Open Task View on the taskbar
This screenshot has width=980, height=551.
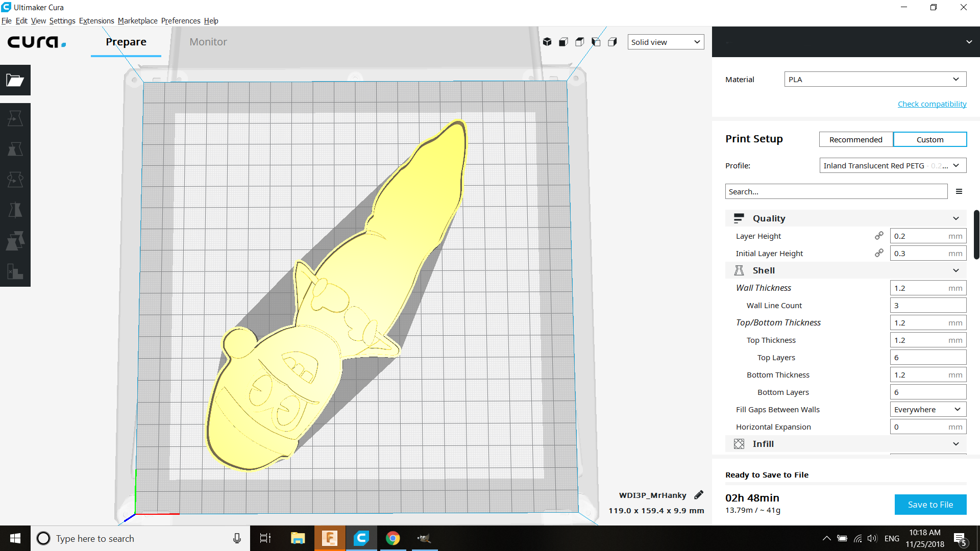[x=265, y=538]
